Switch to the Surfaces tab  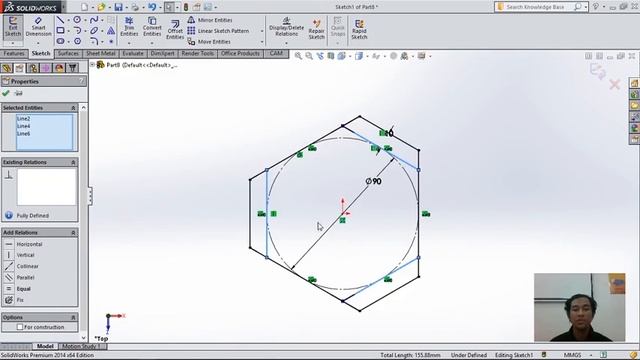click(68, 53)
